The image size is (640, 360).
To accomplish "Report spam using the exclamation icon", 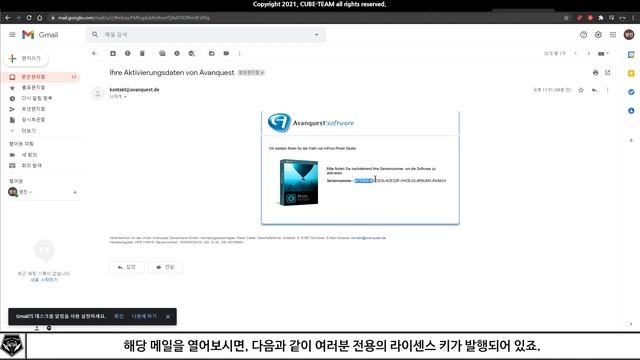I will coord(127,53).
